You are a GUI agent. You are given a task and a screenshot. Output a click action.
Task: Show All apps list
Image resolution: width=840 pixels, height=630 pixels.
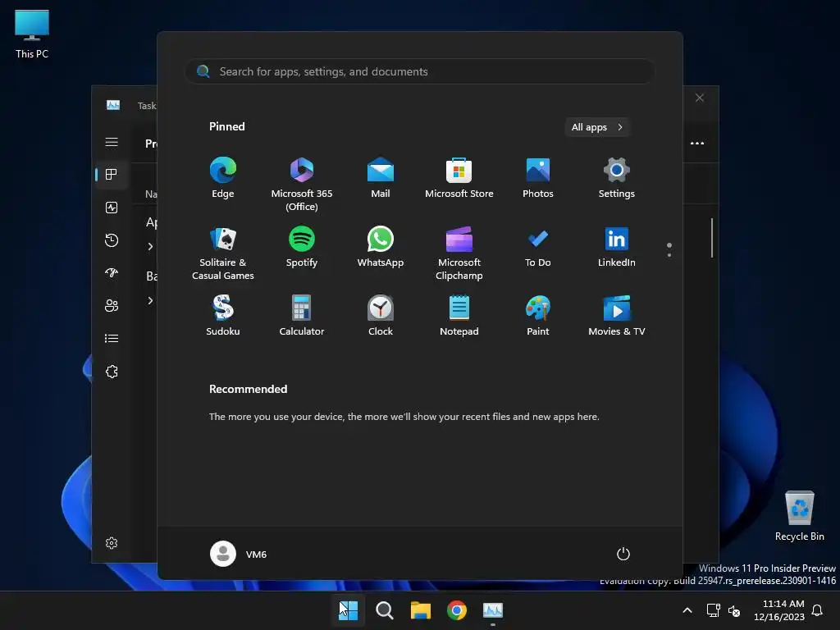pos(597,127)
